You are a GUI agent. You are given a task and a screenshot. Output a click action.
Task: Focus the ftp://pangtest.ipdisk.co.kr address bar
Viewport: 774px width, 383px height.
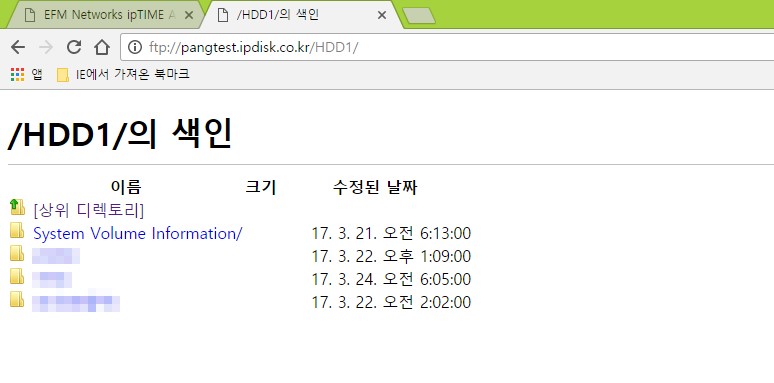[447, 47]
